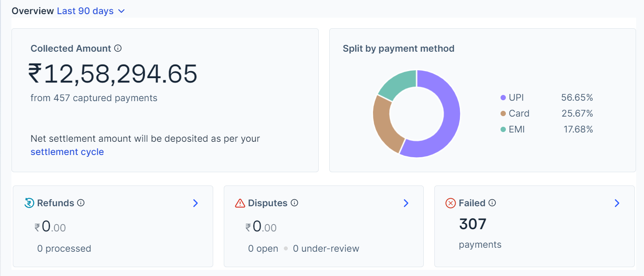The height and width of the screenshot is (276, 644).
Task: Click info icon next to Collected Amount
Action: click(118, 48)
